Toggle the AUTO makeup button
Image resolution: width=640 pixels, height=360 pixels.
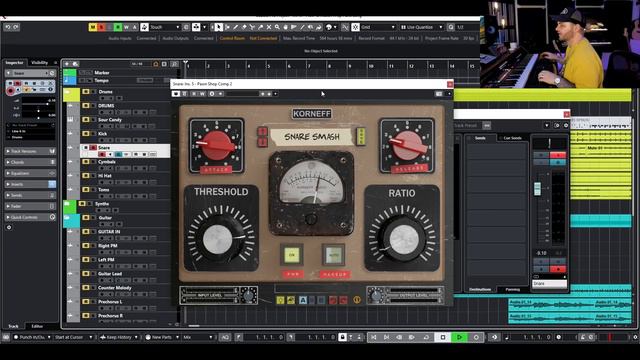click(334, 255)
